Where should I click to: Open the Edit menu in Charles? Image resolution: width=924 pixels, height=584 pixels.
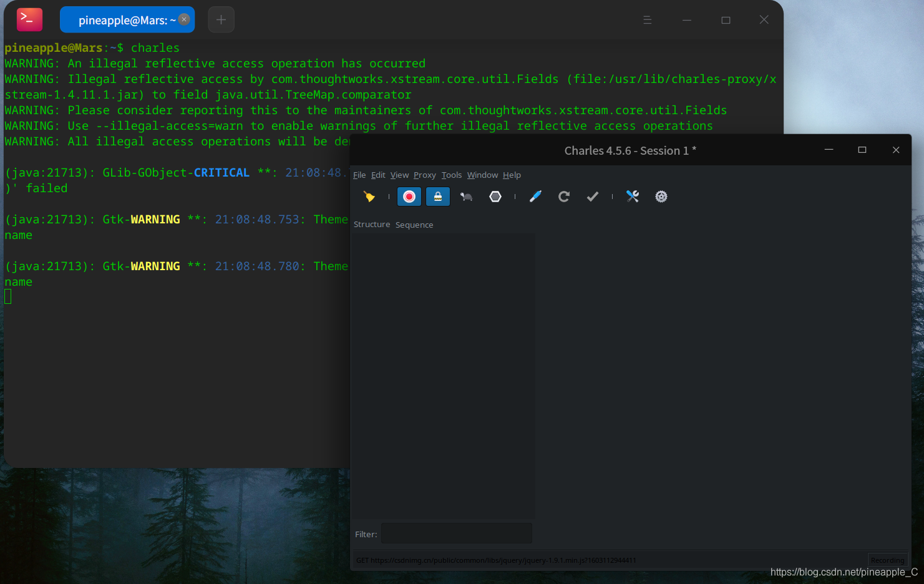click(x=378, y=175)
